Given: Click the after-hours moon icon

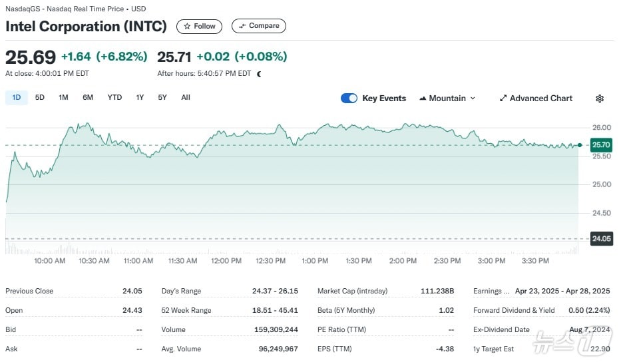Looking at the screenshot, I should [259, 74].
